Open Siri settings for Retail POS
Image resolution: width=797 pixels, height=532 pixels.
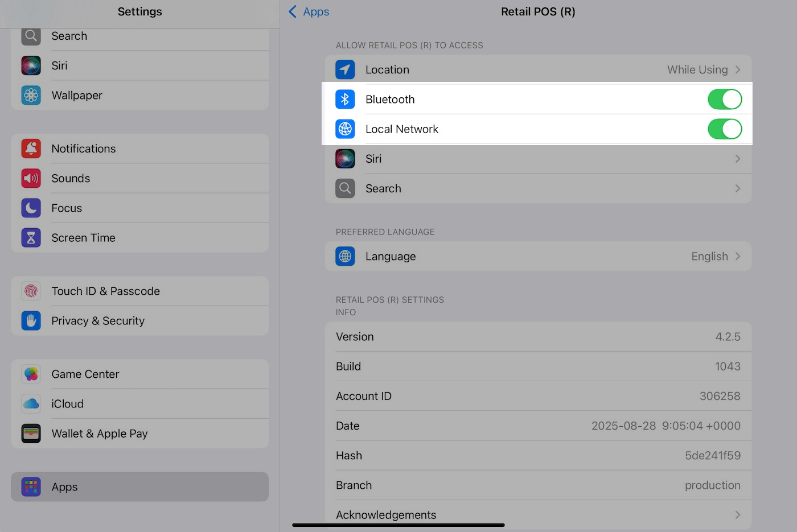[538, 159]
